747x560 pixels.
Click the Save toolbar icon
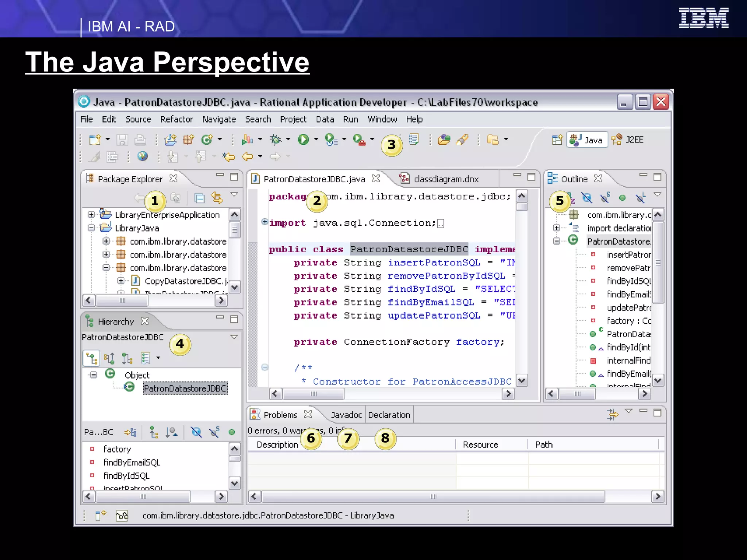[x=122, y=140]
